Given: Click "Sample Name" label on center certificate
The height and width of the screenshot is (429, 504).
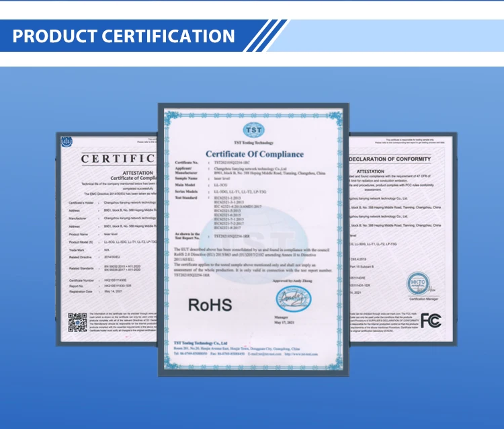Looking at the screenshot, I should pyautogui.click(x=186, y=178).
